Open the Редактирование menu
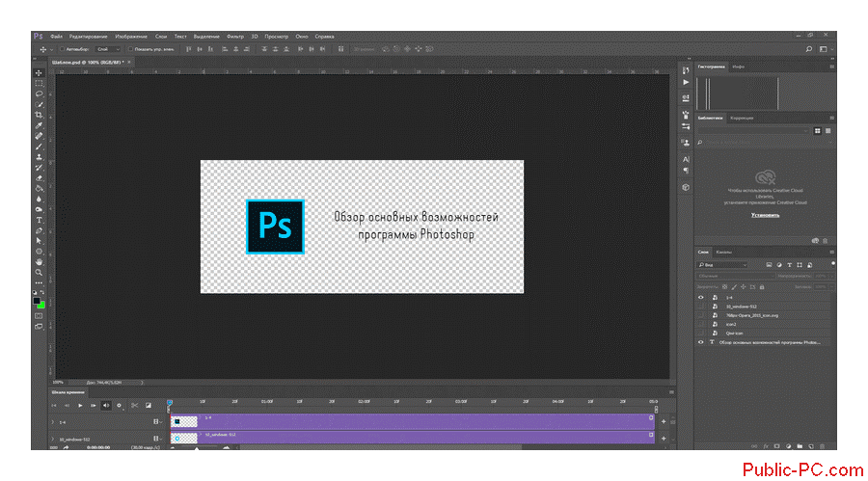The width and height of the screenshot is (868, 481). [x=88, y=37]
